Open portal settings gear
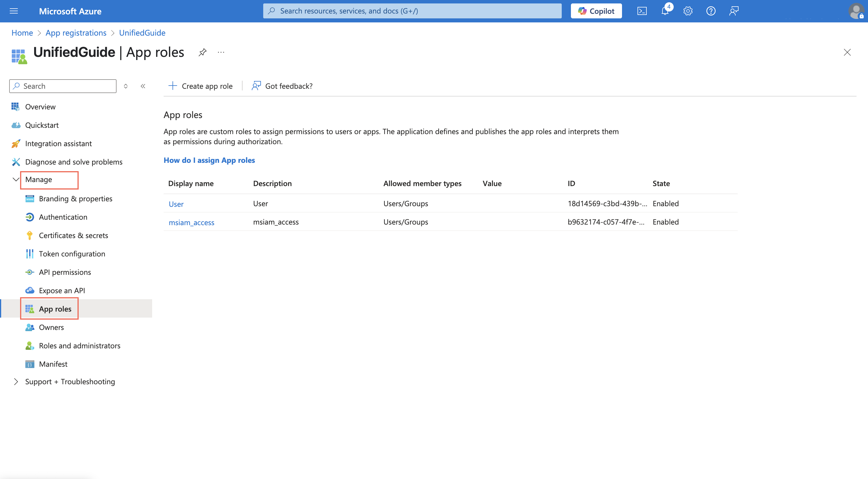Image resolution: width=868 pixels, height=479 pixels. point(688,11)
